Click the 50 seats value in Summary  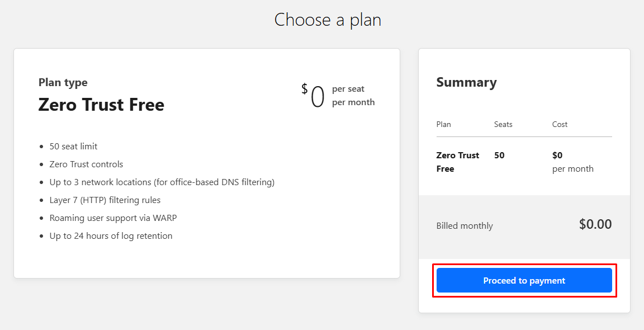[499, 155]
